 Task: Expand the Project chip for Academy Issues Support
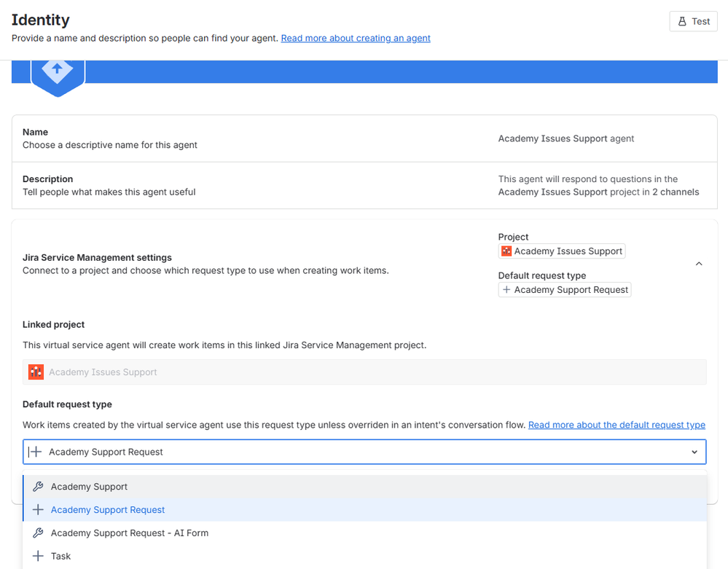click(x=562, y=251)
